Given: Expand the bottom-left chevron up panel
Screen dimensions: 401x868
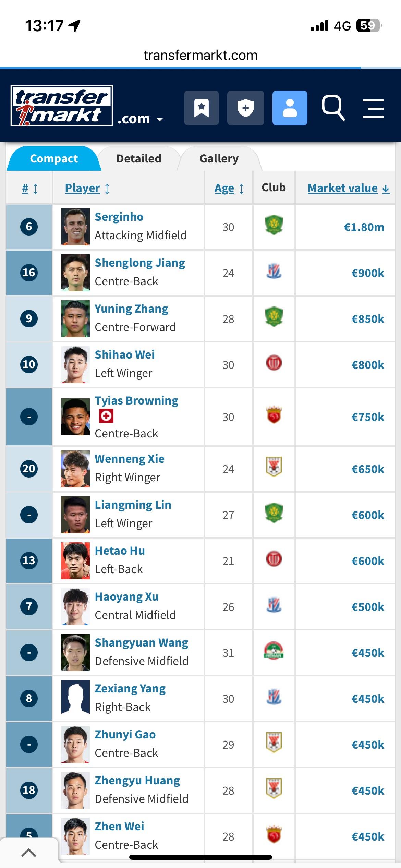Looking at the screenshot, I should [29, 853].
